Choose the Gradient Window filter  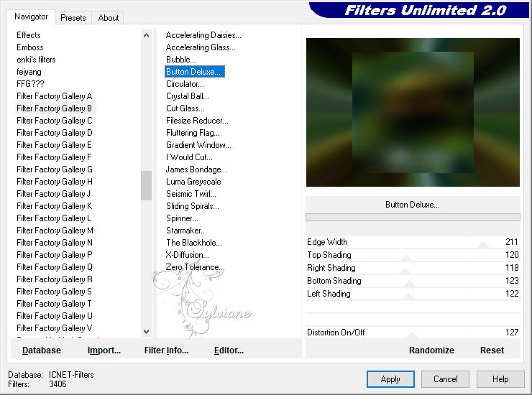pos(198,145)
